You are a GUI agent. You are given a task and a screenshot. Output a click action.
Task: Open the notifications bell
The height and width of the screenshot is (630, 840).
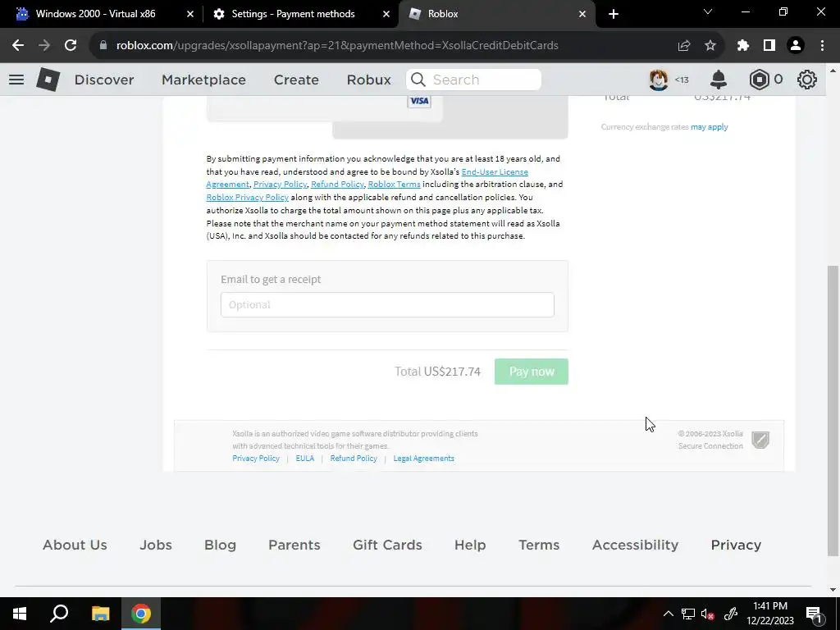coord(719,80)
